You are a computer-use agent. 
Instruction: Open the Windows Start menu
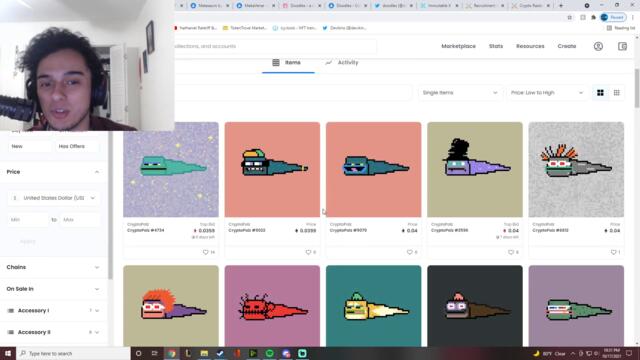click(x=8, y=353)
